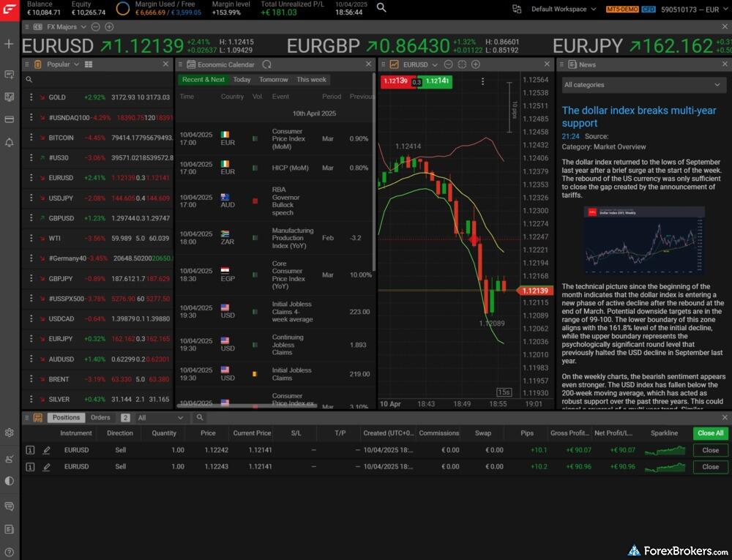Switch Popular watchlist to grid view
The image size is (732, 560).
pos(89,64)
